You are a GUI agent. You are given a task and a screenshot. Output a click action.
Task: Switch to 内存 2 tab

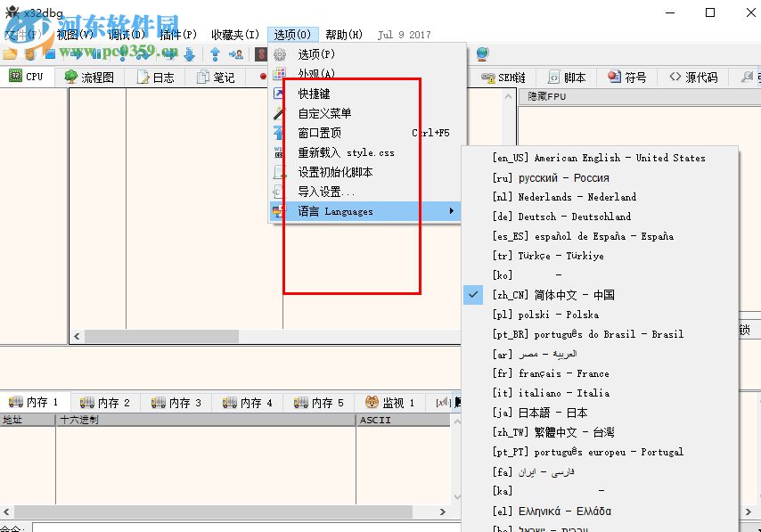[106, 403]
